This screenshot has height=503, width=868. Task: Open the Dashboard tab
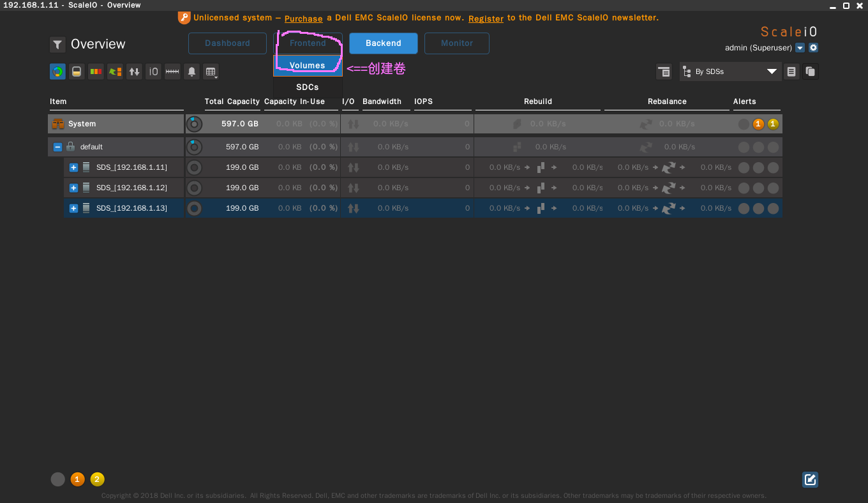(227, 43)
